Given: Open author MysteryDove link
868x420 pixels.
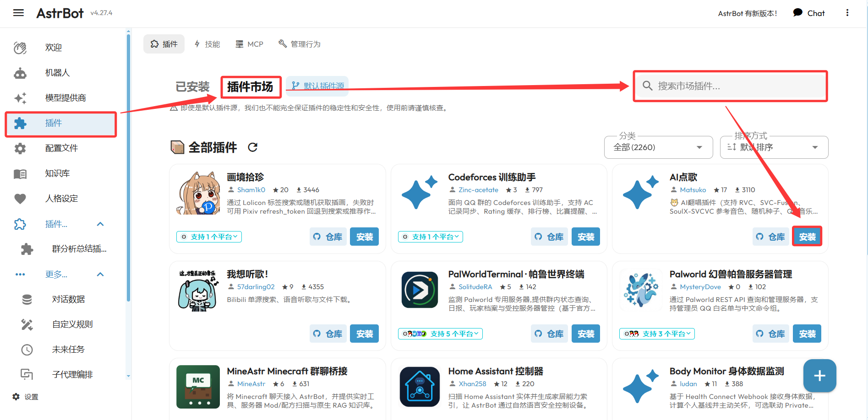Looking at the screenshot, I should pos(700,287).
